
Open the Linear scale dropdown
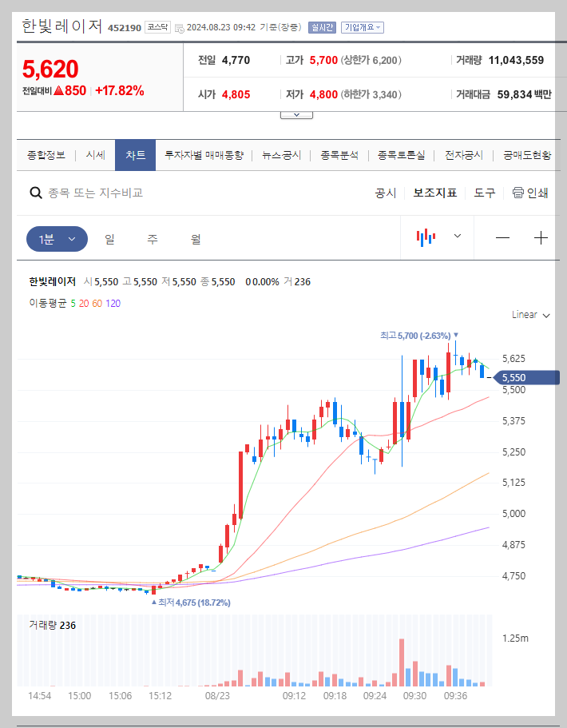point(529,315)
